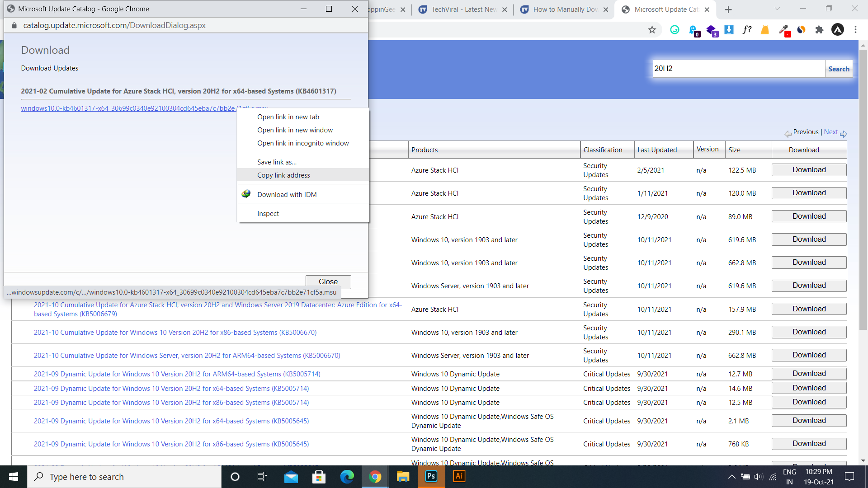Open the IDM download extension icon
Screen dimensions: 868x488
pos(729,30)
